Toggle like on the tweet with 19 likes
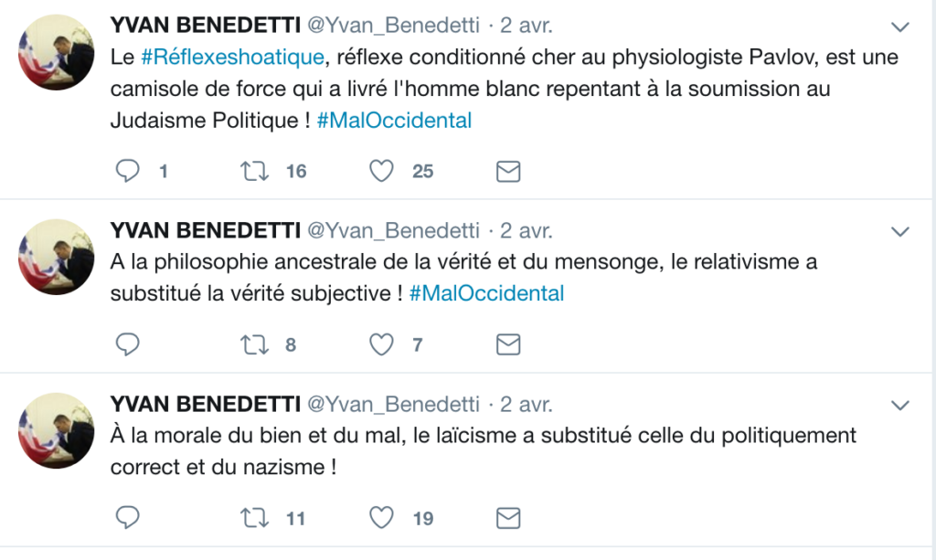The image size is (936, 560). (381, 518)
